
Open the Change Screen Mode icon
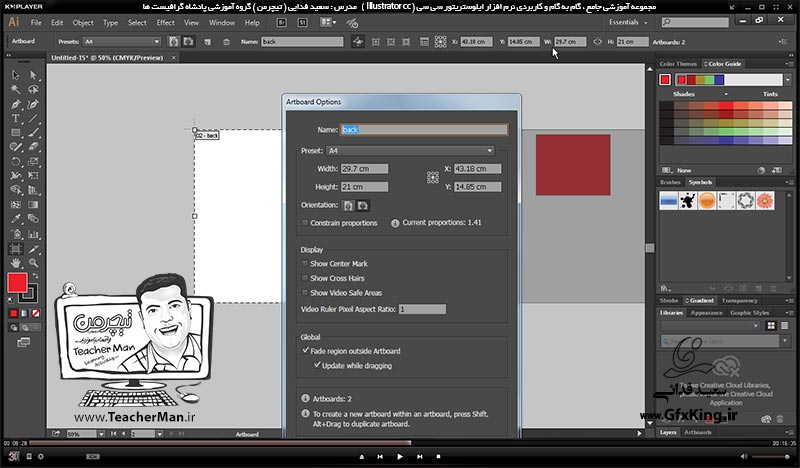pos(23,342)
